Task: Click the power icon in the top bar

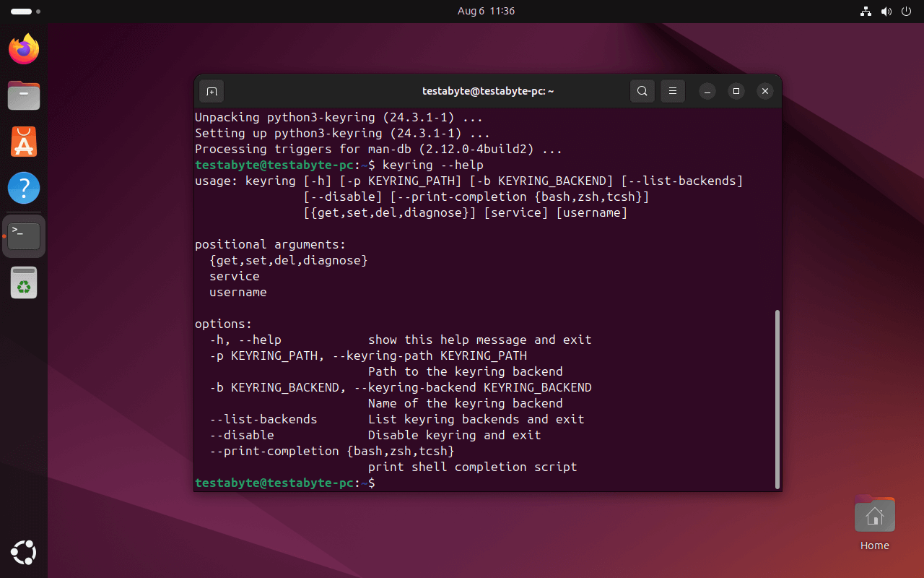Action: 906,11
